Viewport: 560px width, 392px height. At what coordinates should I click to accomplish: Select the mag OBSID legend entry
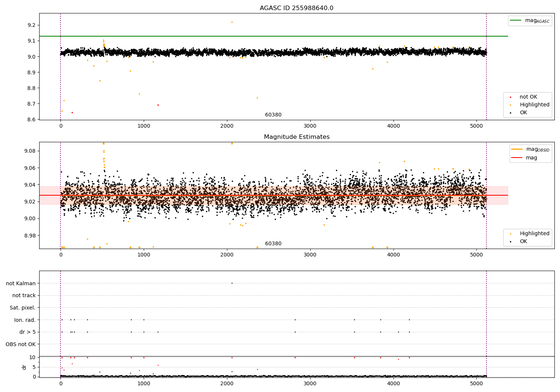[531, 149]
